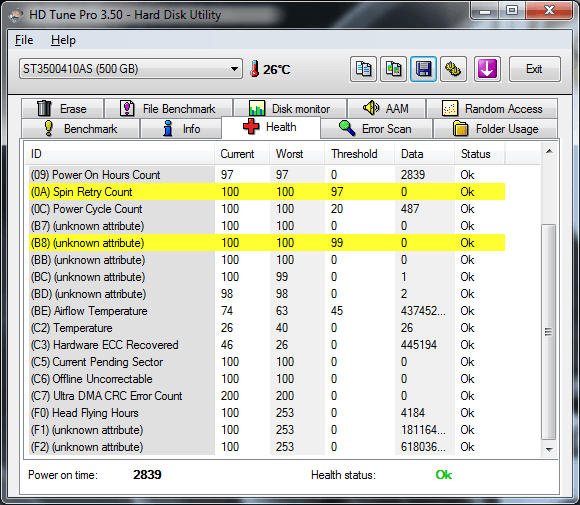Click the copy text to clipboard icon
Screen dimensions: 580x505
pos(363,69)
